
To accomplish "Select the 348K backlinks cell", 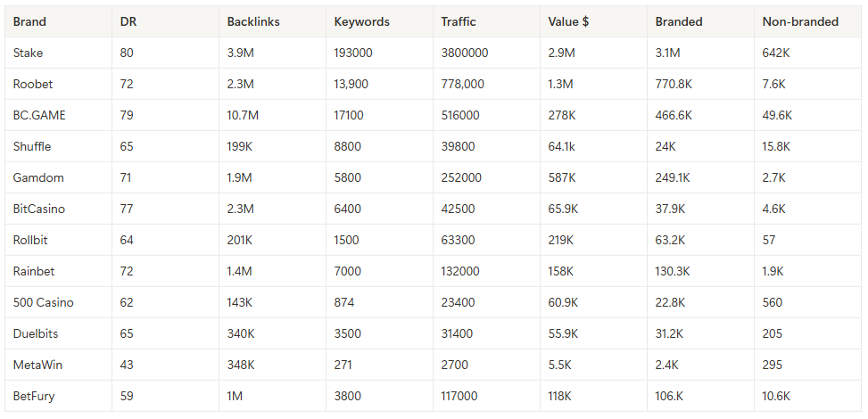I will pos(272,365).
